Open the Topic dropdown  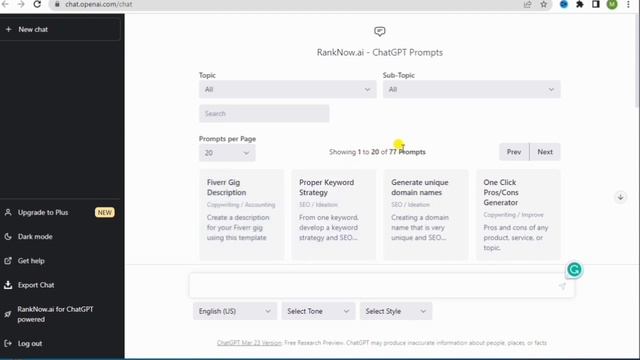click(x=287, y=89)
